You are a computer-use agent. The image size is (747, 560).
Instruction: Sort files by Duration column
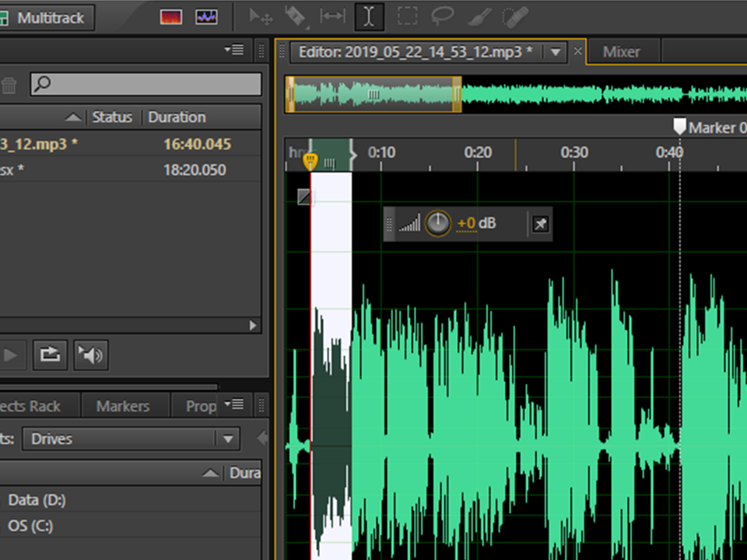point(177,117)
